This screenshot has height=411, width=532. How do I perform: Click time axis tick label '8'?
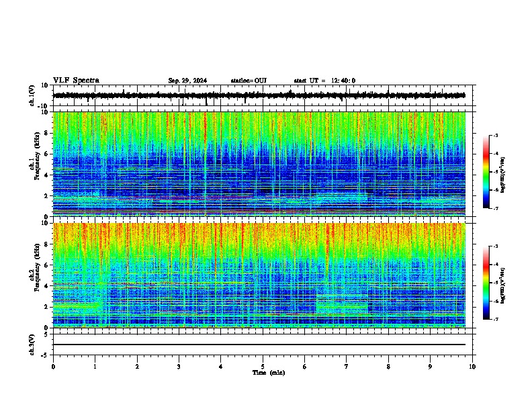pyautogui.click(x=388, y=367)
